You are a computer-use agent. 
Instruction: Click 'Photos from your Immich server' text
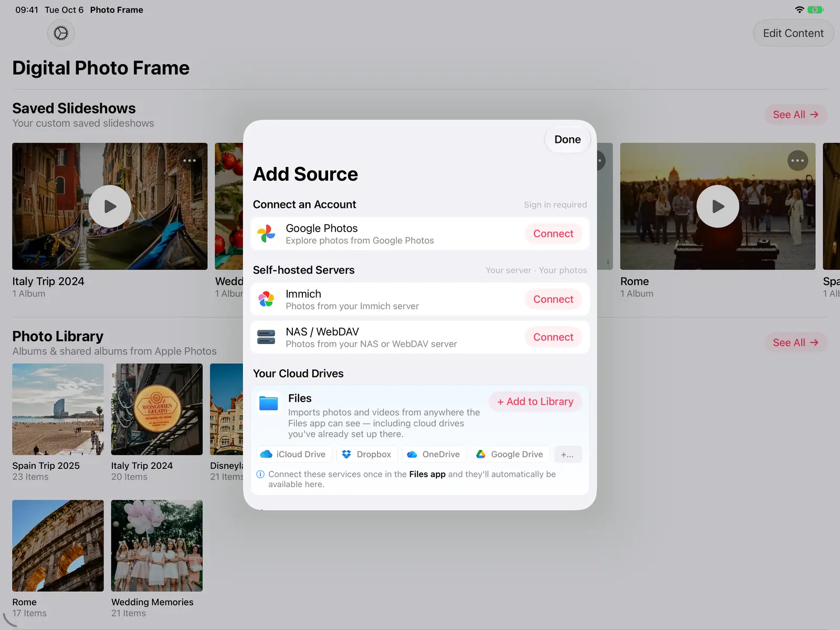(x=352, y=306)
